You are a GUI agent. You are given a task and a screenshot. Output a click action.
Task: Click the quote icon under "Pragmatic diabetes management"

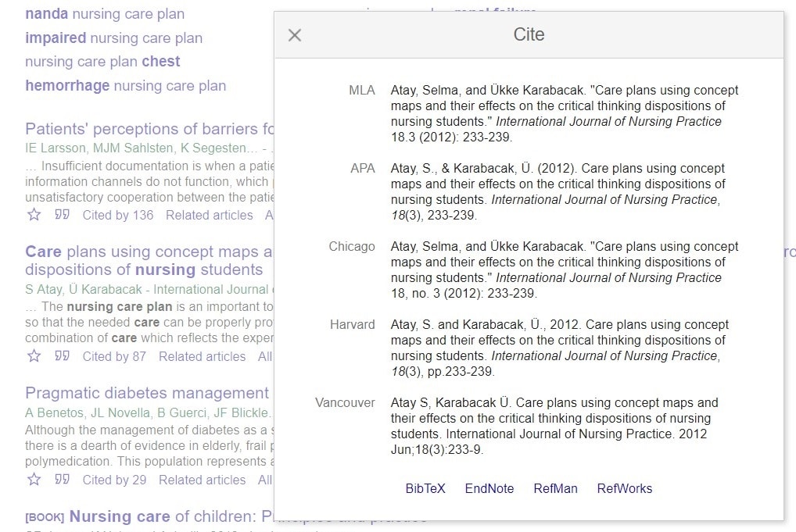point(62,480)
